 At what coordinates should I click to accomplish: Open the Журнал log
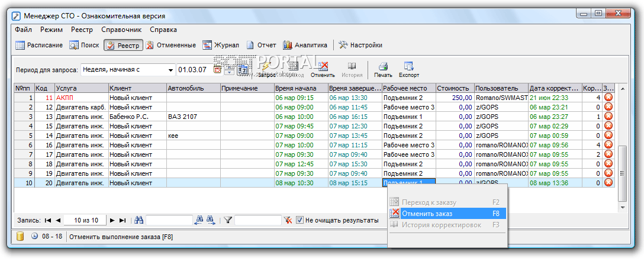click(221, 45)
